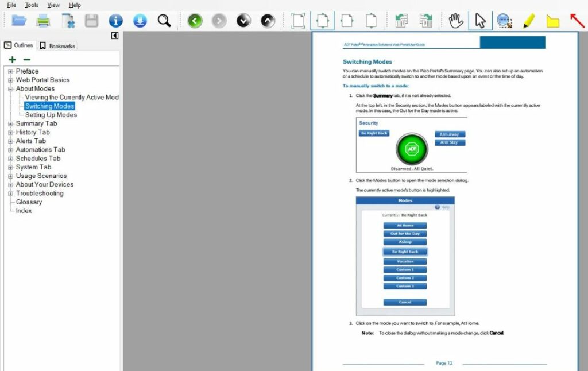The width and height of the screenshot is (588, 371).
Task: Select the About Modes outline label
Action: click(x=35, y=89)
